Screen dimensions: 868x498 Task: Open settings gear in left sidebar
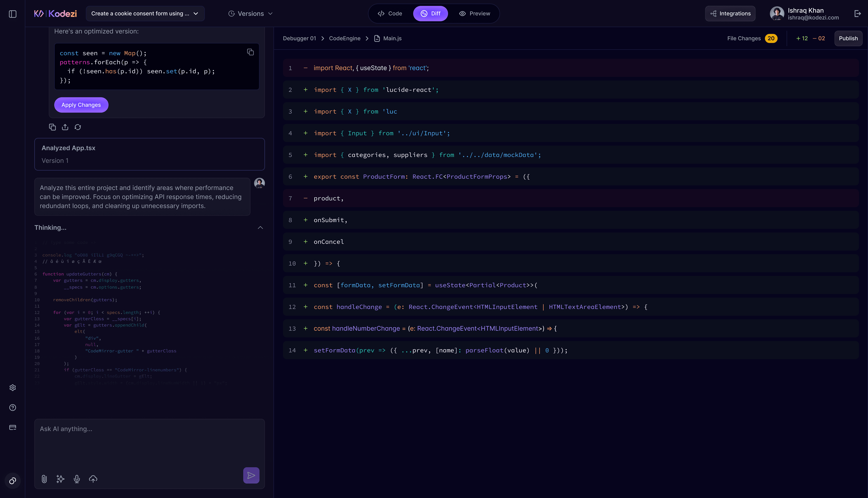[13, 388]
